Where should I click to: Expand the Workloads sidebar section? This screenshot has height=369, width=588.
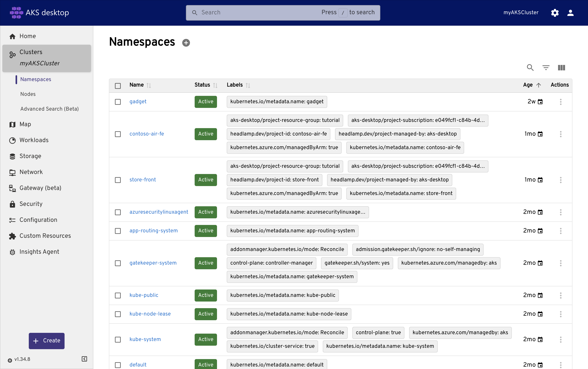point(47,140)
